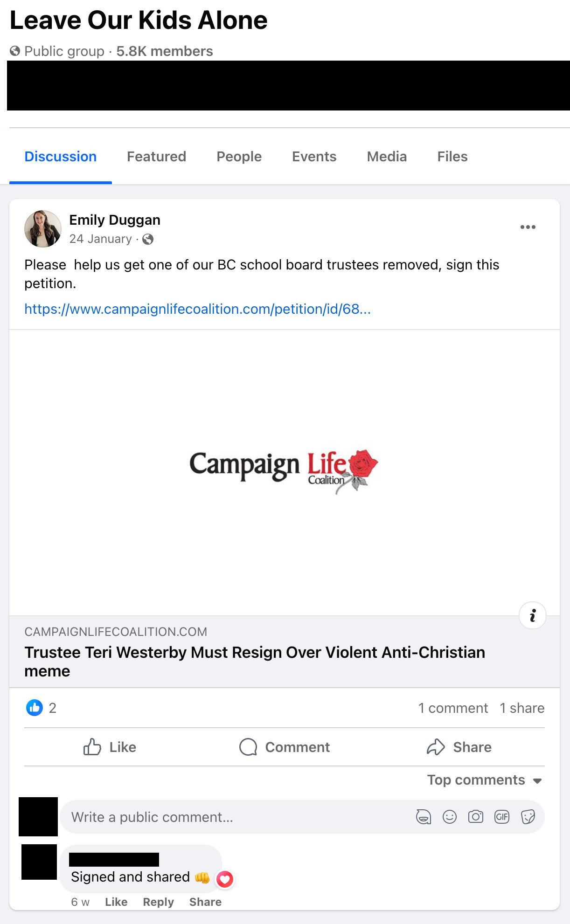
Task: Add a GIF to the comment
Action: point(502,817)
